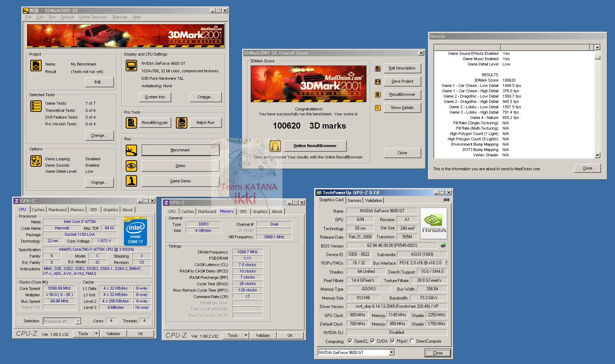This screenshot has height=364, width=615.
Task: Open the Tools dropdown arrow in CPU-Z CPU window
Action: click(x=96, y=334)
